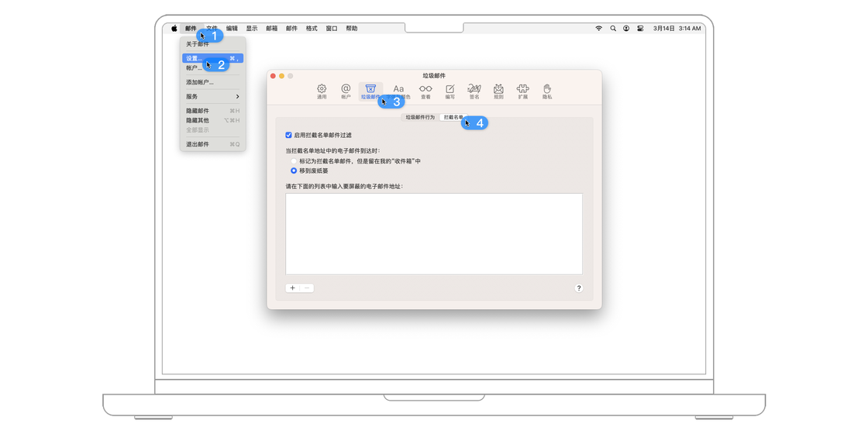Click inside the blocked email address list
The image size is (868, 434).
coord(434,233)
